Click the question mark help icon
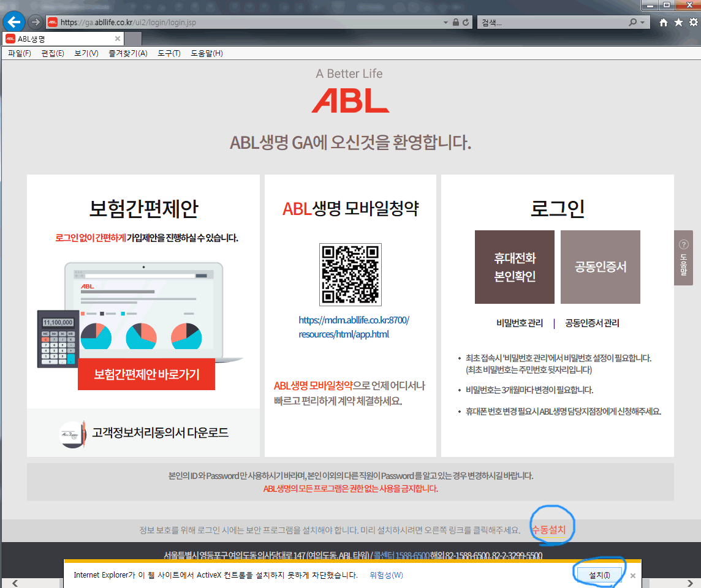701x588 pixels. (684, 244)
